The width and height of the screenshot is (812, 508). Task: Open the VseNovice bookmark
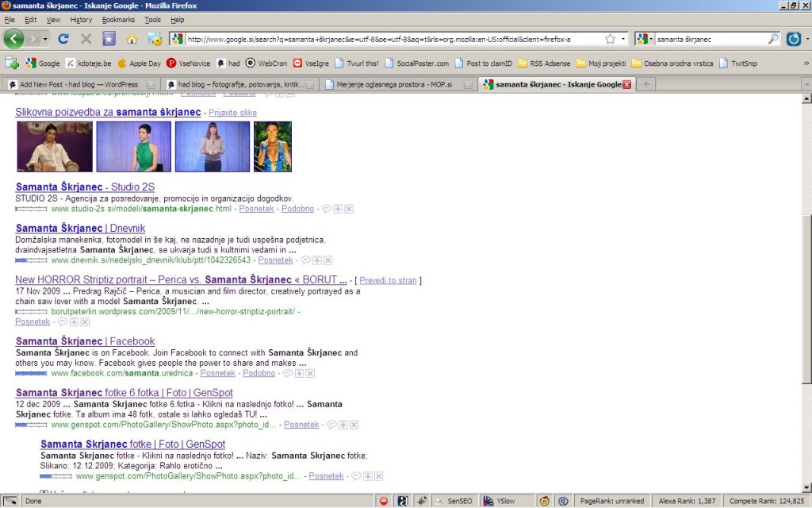point(189,63)
